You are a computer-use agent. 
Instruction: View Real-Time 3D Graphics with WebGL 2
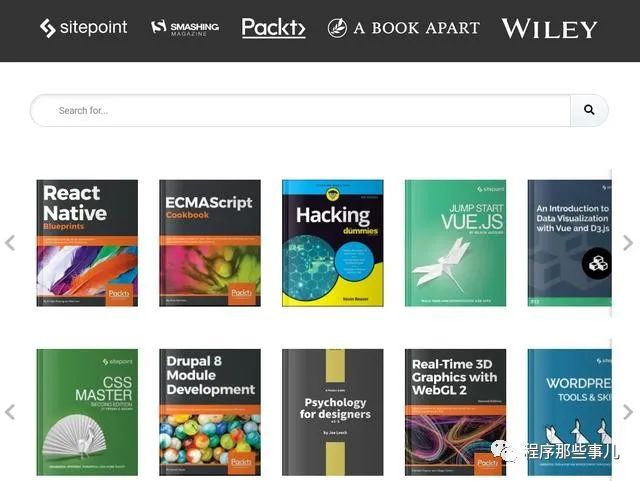pos(456,412)
